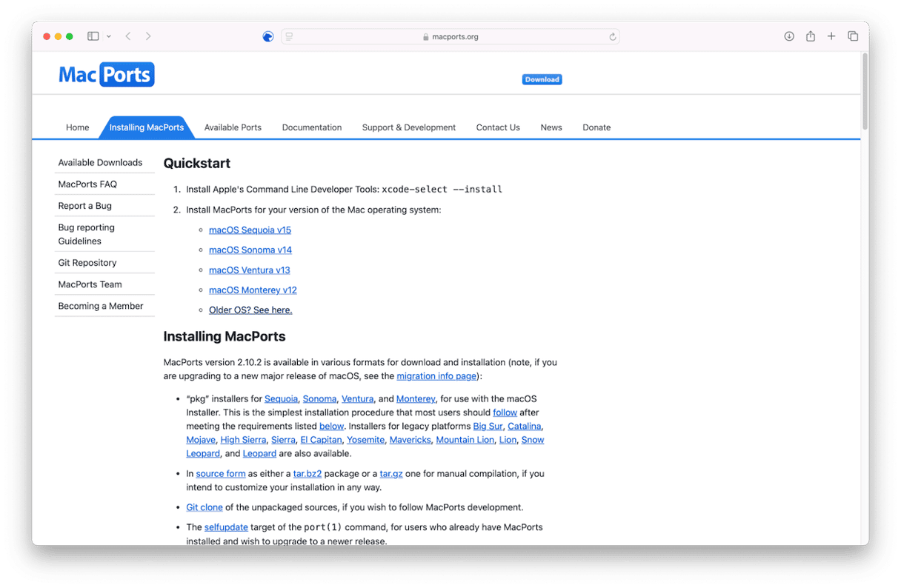Open the Yosemite installer link

366,440
